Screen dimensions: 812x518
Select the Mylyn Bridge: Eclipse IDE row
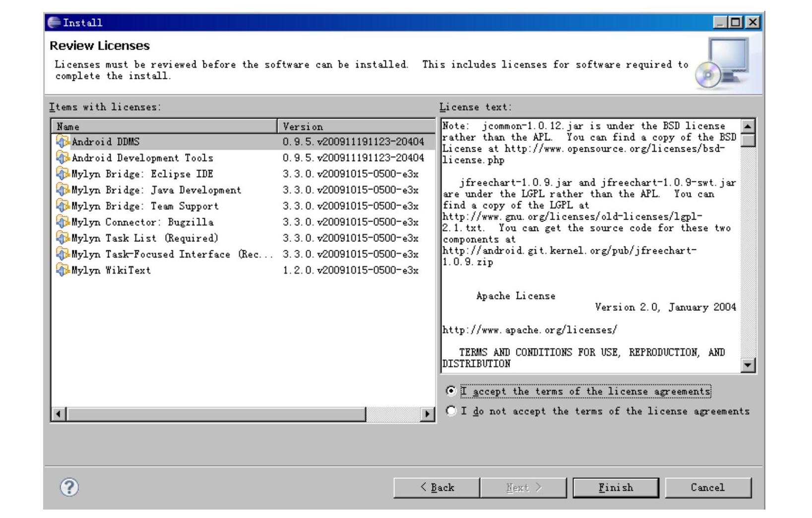point(243,173)
